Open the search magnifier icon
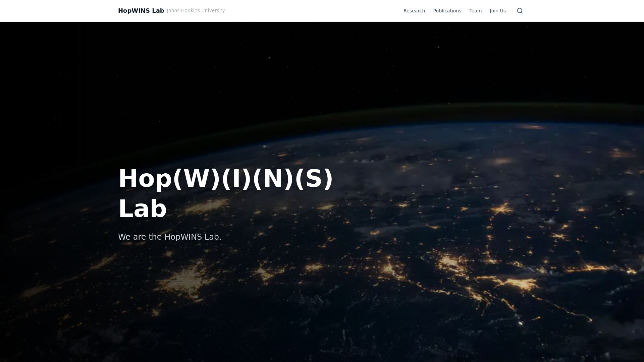 [x=520, y=11]
